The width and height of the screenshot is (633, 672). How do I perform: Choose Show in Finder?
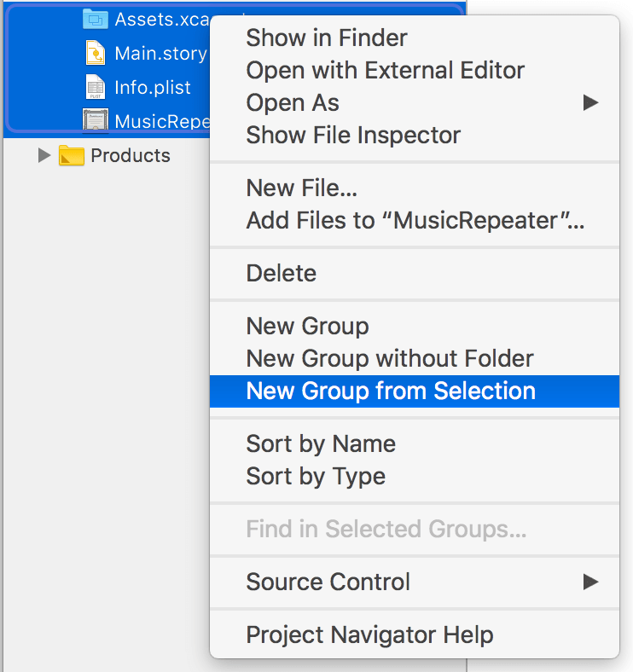[x=327, y=38]
